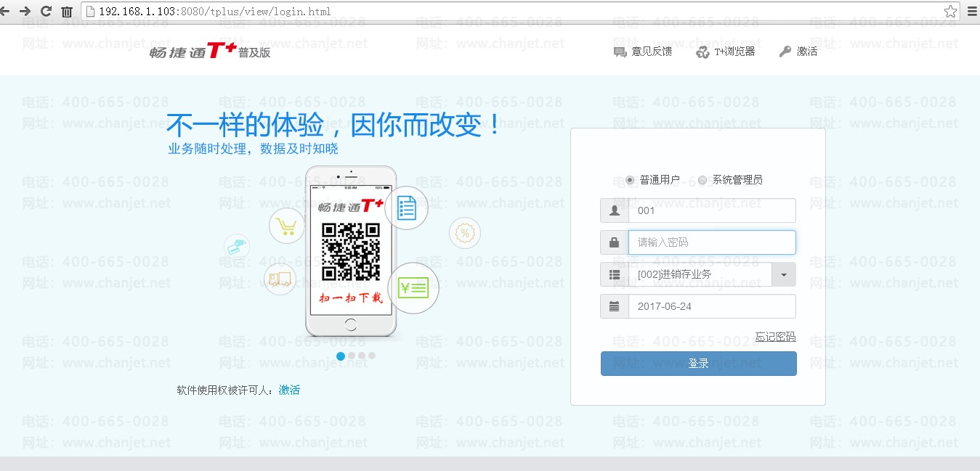The height and width of the screenshot is (471, 980).
Task: Click the browser back arrow
Action: [4, 11]
